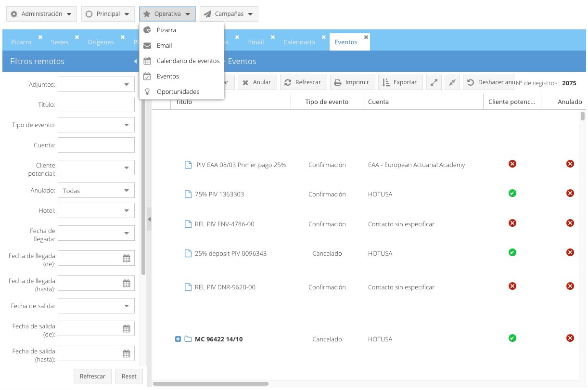Click the Imprimir toolbar button
The width and height of the screenshot is (588, 390).
pos(352,82)
